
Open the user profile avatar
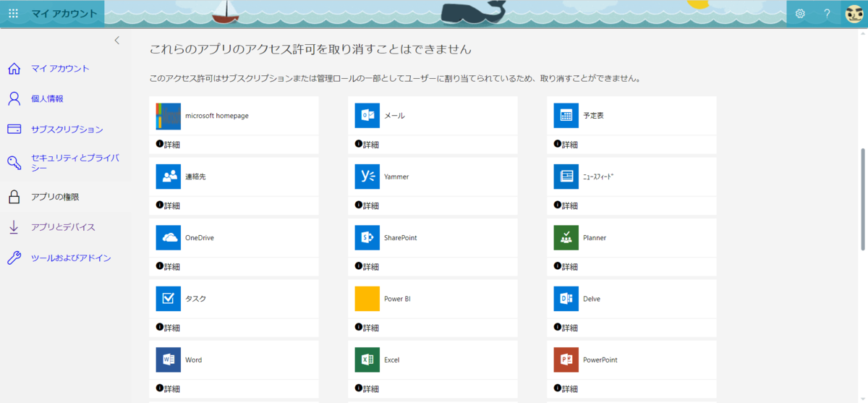point(854,14)
